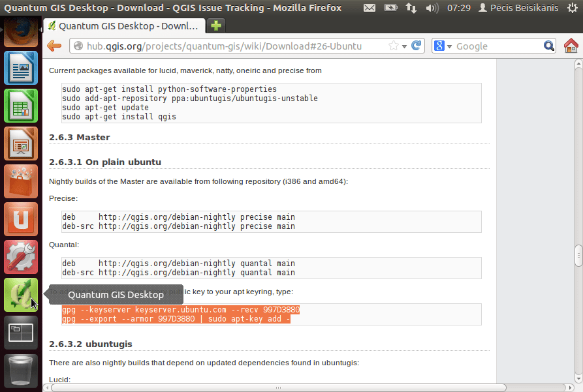Open the Workspace Switcher

[21, 333]
